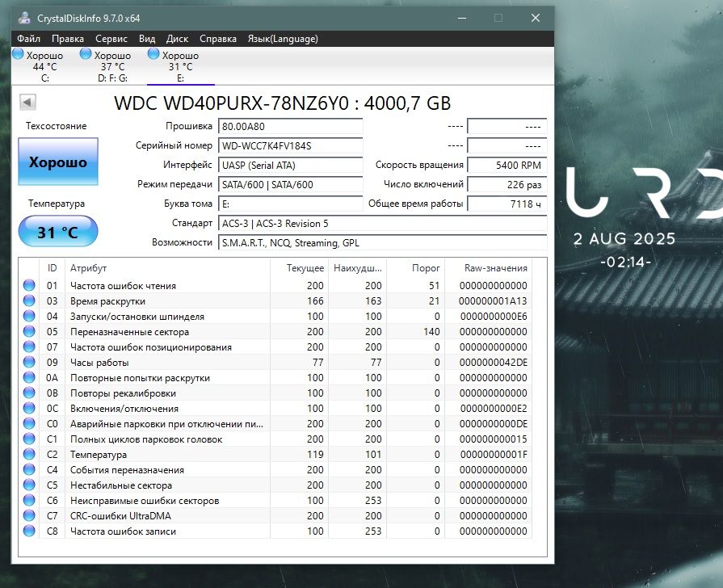Open the Файл menu
This screenshot has width=723, height=588.
(x=28, y=39)
